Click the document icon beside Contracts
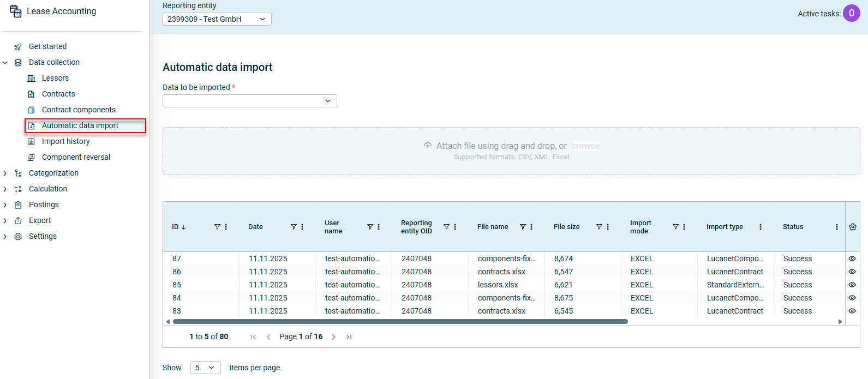Image resolution: width=868 pixels, height=379 pixels. pyautogui.click(x=31, y=94)
